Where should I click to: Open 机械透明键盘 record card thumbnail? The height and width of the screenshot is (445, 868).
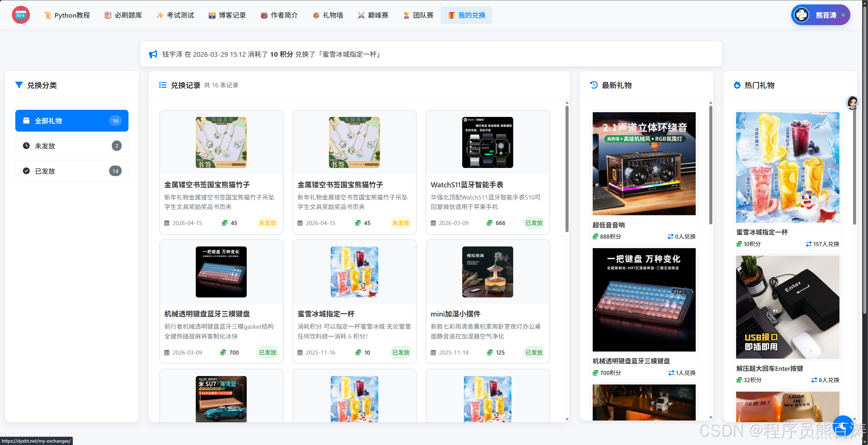coord(221,272)
